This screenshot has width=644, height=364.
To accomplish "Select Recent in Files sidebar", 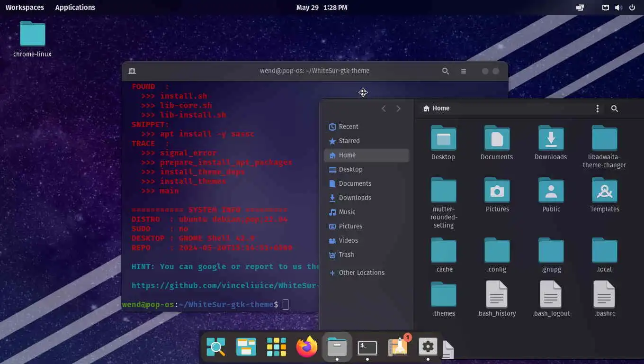I will [x=367, y=127].
